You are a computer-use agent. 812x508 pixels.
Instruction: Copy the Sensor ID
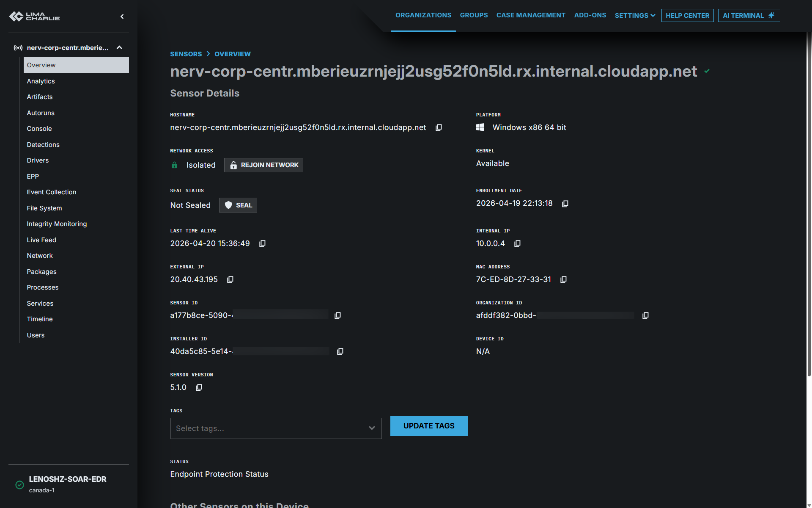337,315
